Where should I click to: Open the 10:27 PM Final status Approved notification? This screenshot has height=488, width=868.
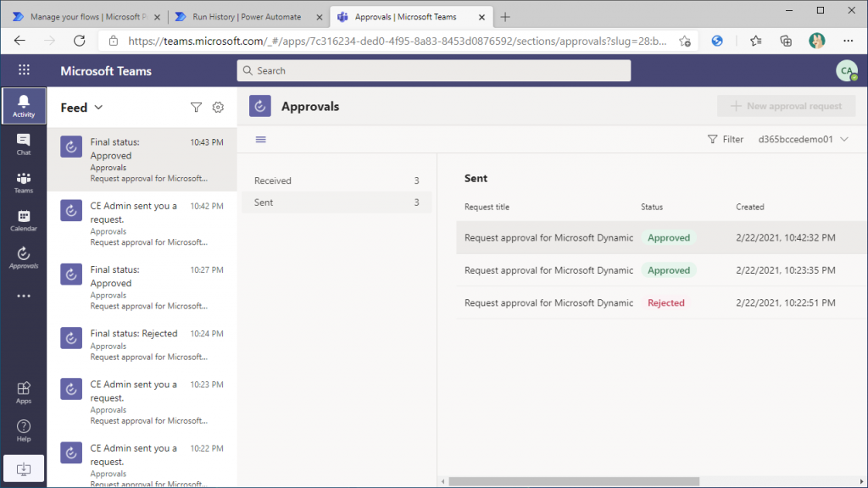pyautogui.click(x=142, y=287)
